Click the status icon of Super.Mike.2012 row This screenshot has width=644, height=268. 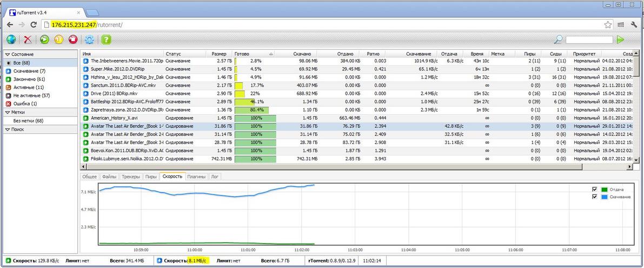(87, 69)
